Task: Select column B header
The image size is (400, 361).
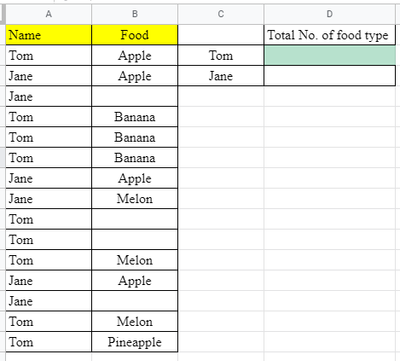Action: point(135,14)
